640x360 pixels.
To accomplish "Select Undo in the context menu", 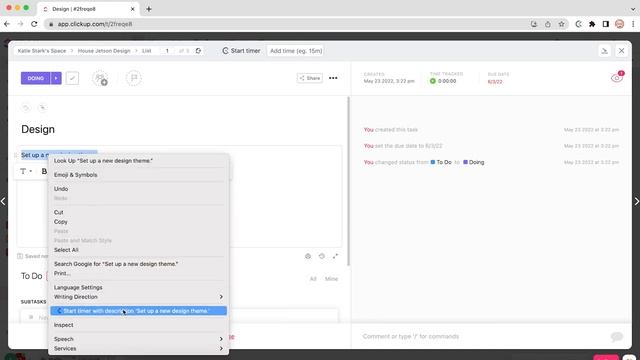I will point(138,189).
